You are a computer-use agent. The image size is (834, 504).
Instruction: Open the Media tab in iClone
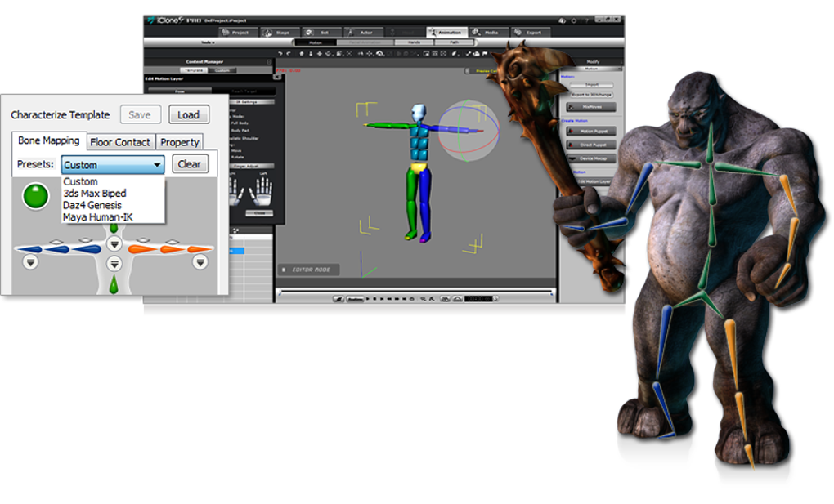coord(489,33)
